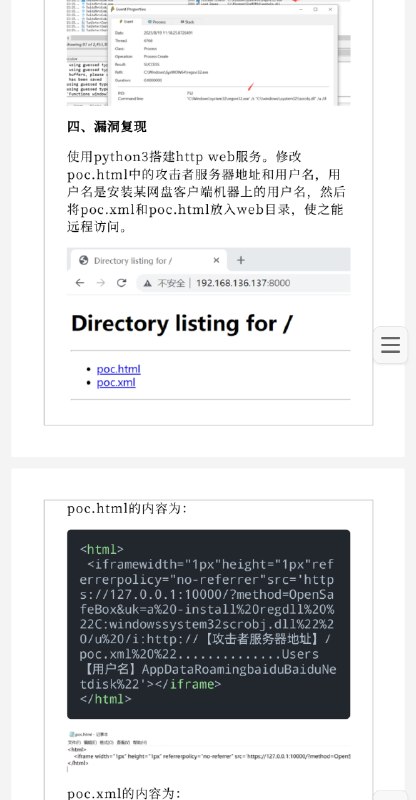
Task: Click the </html> closing tag in code block
Action: 105,699
